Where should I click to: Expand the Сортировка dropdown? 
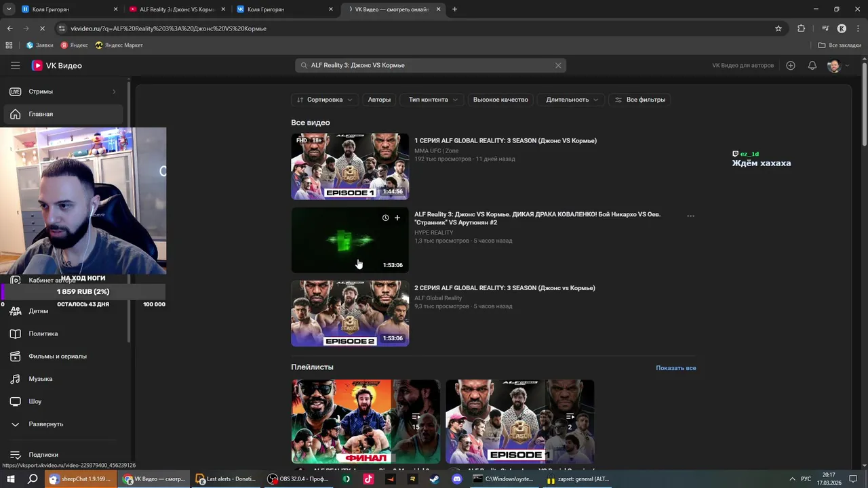pos(325,100)
